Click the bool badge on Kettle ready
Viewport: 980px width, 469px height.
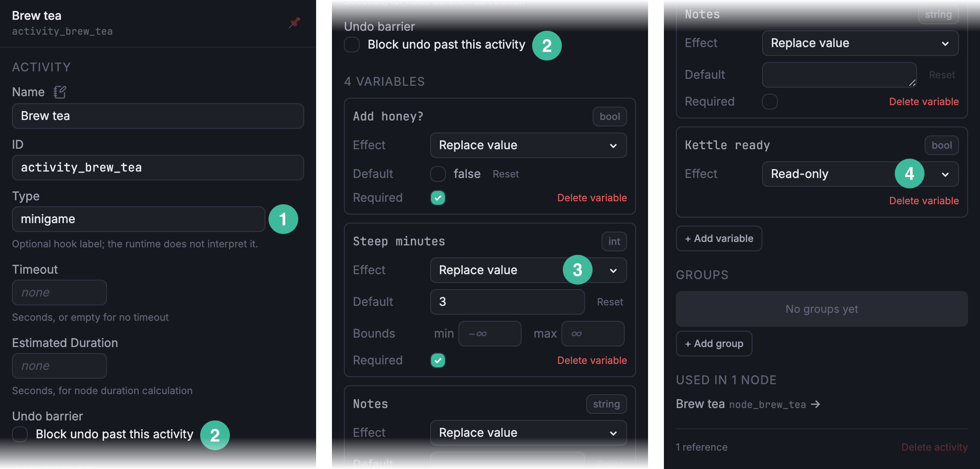click(x=942, y=145)
